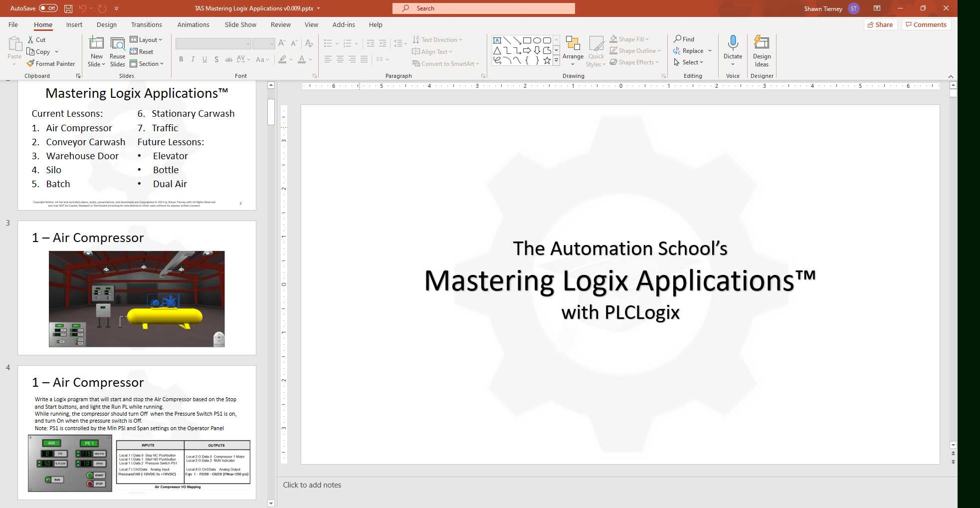Click the Cut scissors icon
Screen dimensions: 980x508
(31, 39)
